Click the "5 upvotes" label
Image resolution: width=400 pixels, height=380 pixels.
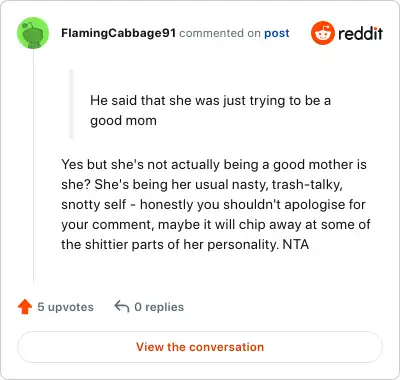(x=65, y=307)
